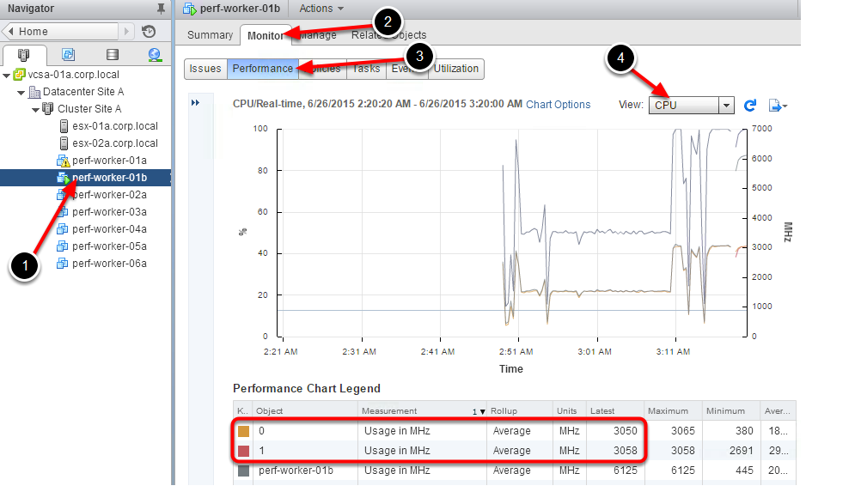Switch to the Summary tab

[x=210, y=35]
